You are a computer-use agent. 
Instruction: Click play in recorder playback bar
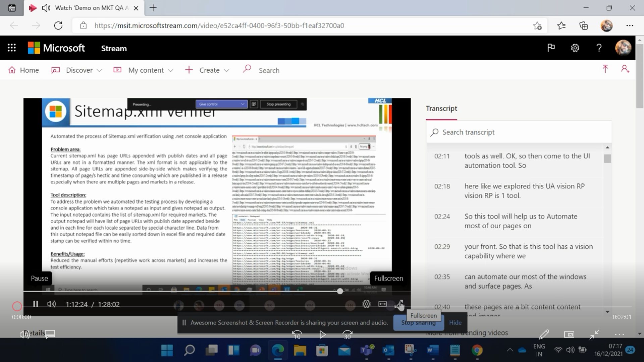(322, 335)
